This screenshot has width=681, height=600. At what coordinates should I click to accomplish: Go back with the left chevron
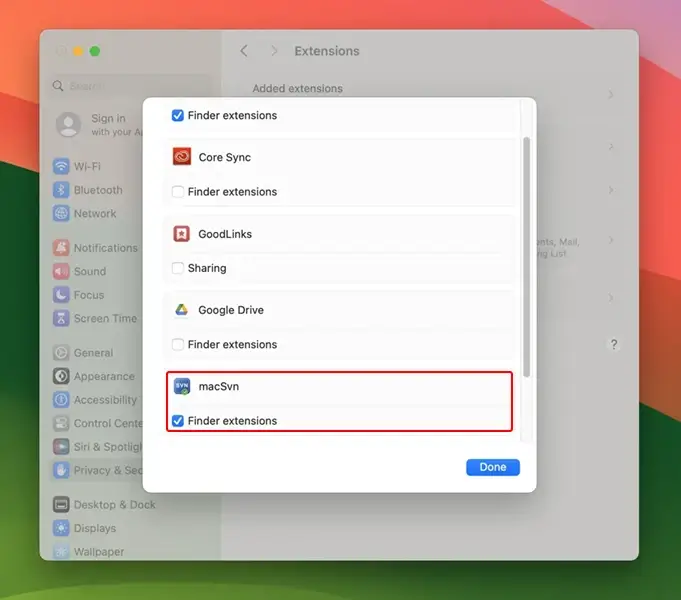[244, 51]
